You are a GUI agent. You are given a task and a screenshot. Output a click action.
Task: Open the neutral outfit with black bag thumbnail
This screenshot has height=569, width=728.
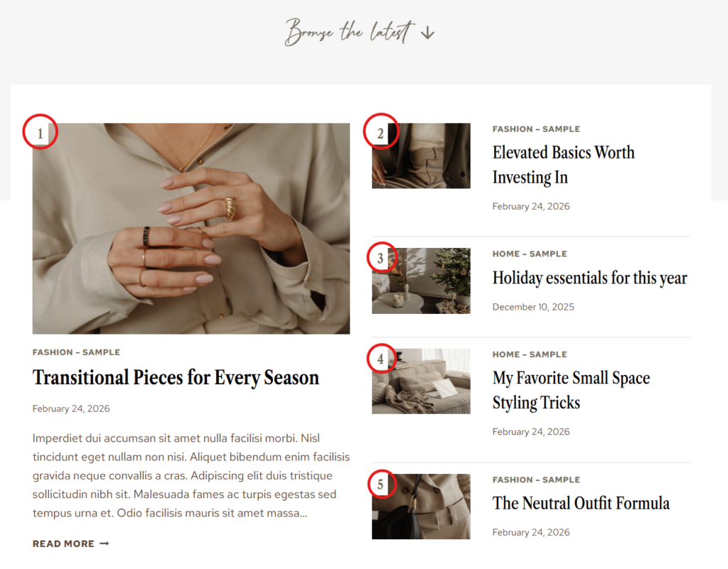click(421, 506)
